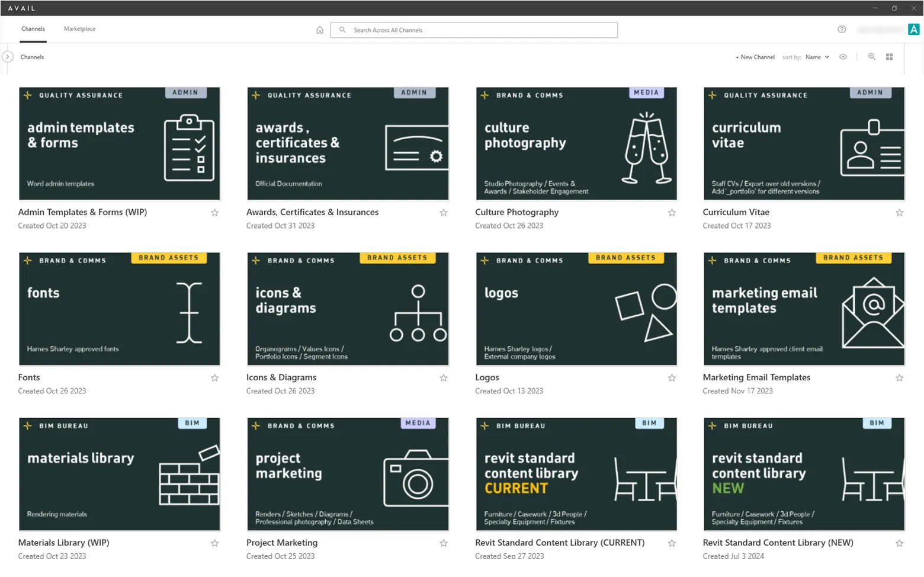The height and width of the screenshot is (577, 924).
Task: Click Revit Standard Content Library (CURRENT) title
Action: tap(560, 543)
